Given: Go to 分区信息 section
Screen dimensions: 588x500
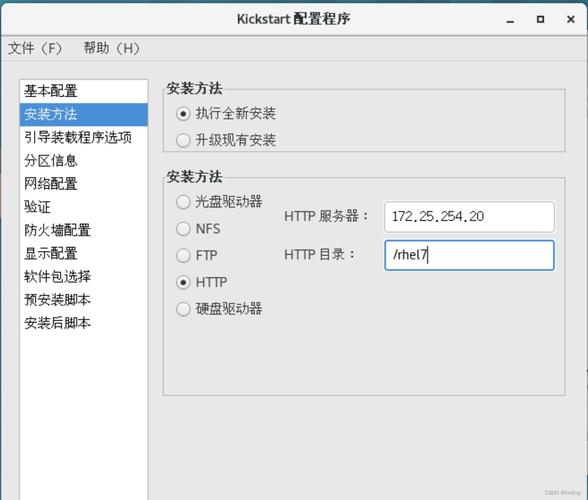Looking at the screenshot, I should pyautogui.click(x=84, y=161).
